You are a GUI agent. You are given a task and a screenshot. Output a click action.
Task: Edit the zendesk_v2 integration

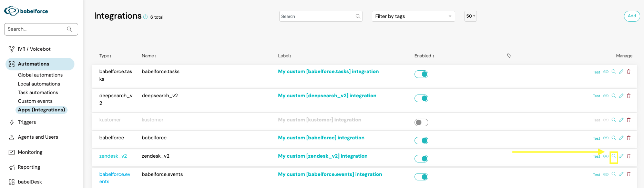click(621, 156)
